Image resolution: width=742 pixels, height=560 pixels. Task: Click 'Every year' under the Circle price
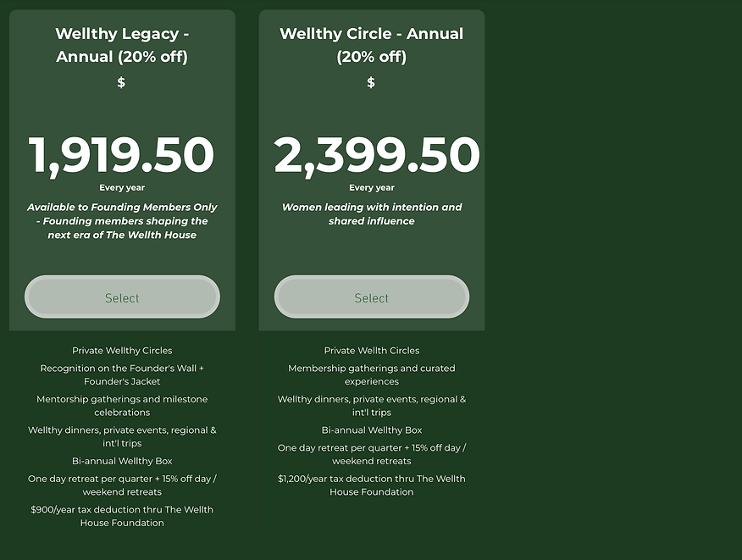point(372,188)
